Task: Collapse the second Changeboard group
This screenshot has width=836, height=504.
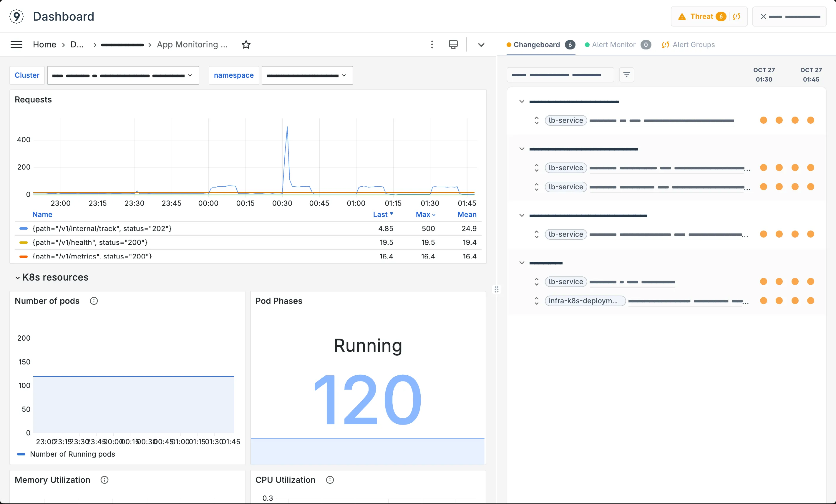Action: [x=522, y=149]
